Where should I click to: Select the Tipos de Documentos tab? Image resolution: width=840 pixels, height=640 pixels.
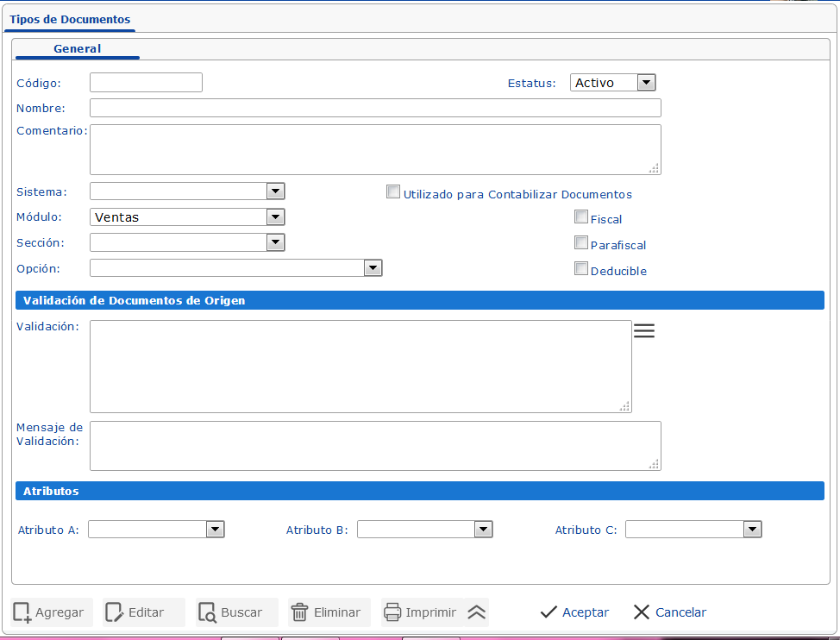70,19
